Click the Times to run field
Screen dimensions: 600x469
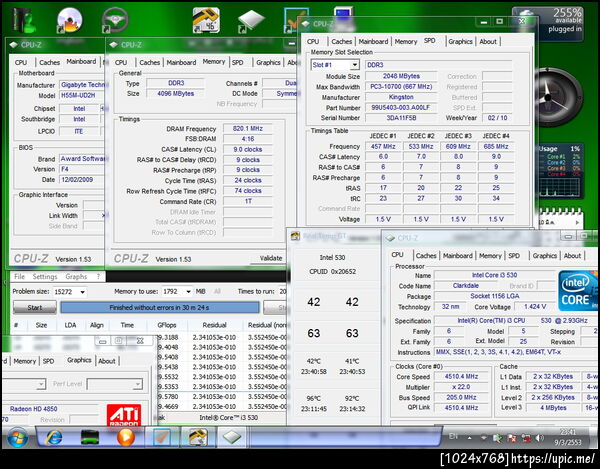pos(282,292)
